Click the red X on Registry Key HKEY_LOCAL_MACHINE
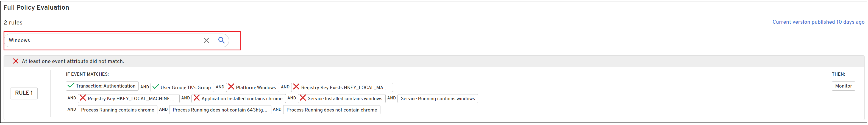The image size is (868, 125). [83, 98]
